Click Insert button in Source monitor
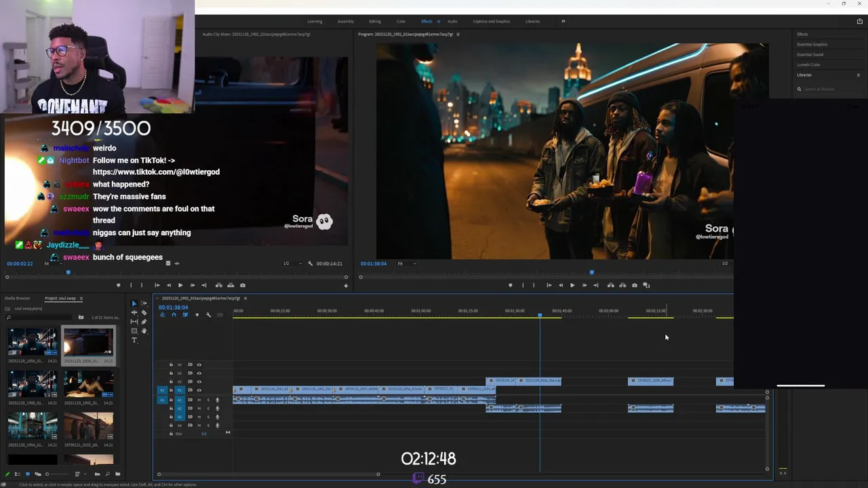The height and width of the screenshot is (488, 868). point(218,285)
